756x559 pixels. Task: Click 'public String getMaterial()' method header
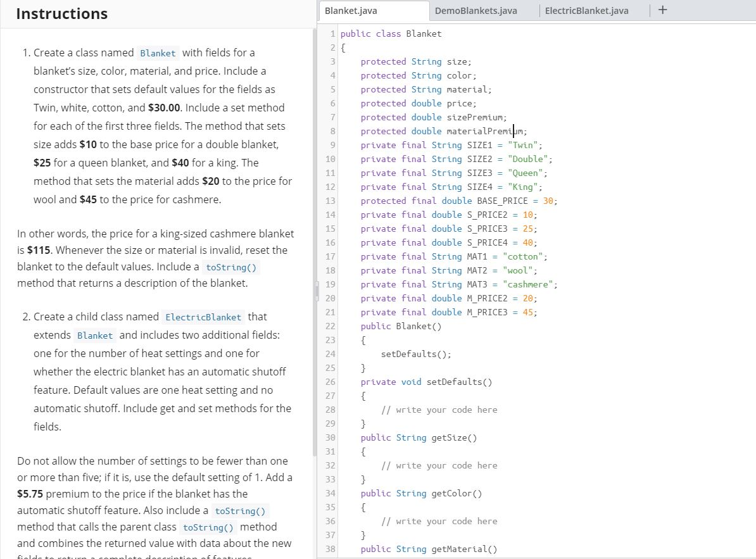[x=429, y=550]
